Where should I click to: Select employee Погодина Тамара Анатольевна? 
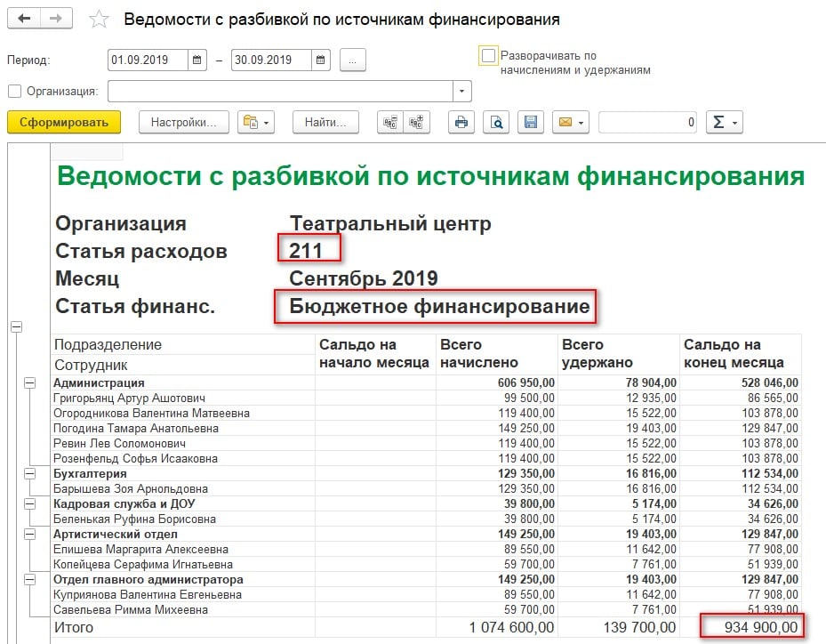point(136,429)
